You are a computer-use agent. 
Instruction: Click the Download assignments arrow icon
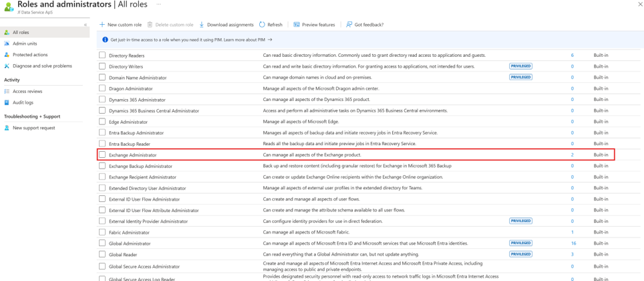(202, 25)
